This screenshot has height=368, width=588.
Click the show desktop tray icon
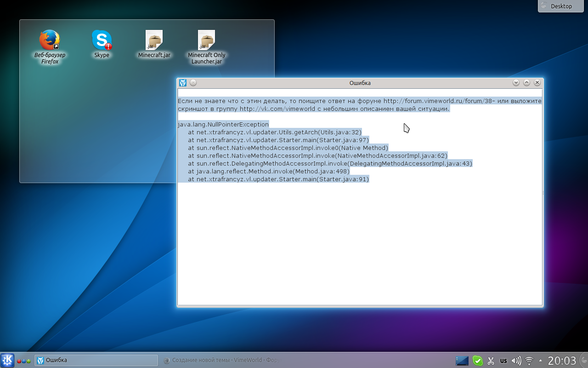pyautogui.click(x=462, y=361)
